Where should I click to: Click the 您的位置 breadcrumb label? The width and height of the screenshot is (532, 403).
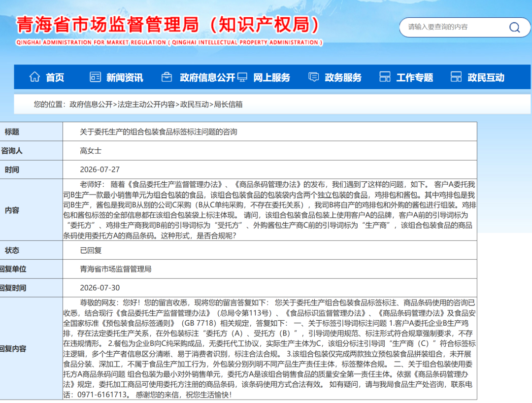point(49,104)
